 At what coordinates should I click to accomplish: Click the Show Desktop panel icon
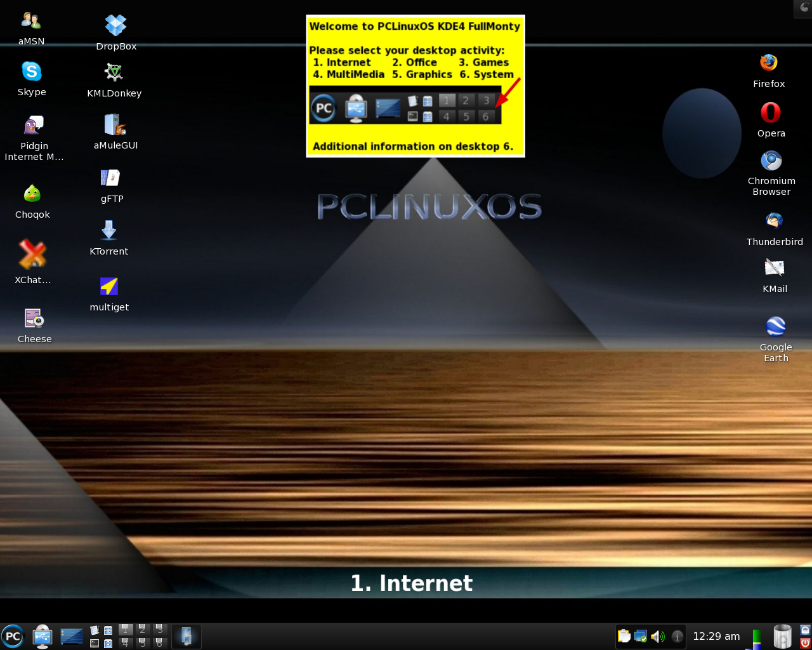click(x=72, y=636)
